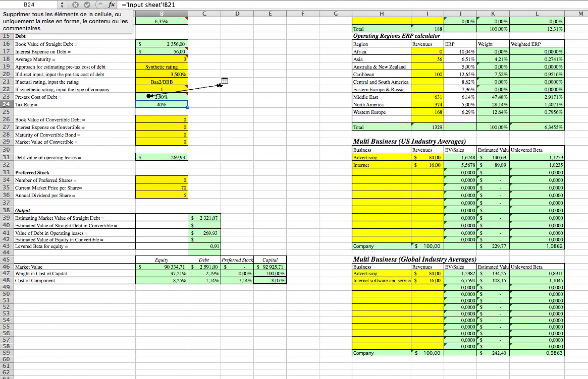
Task: Select the Tax Rate cell showing 40%
Action: (x=162, y=104)
